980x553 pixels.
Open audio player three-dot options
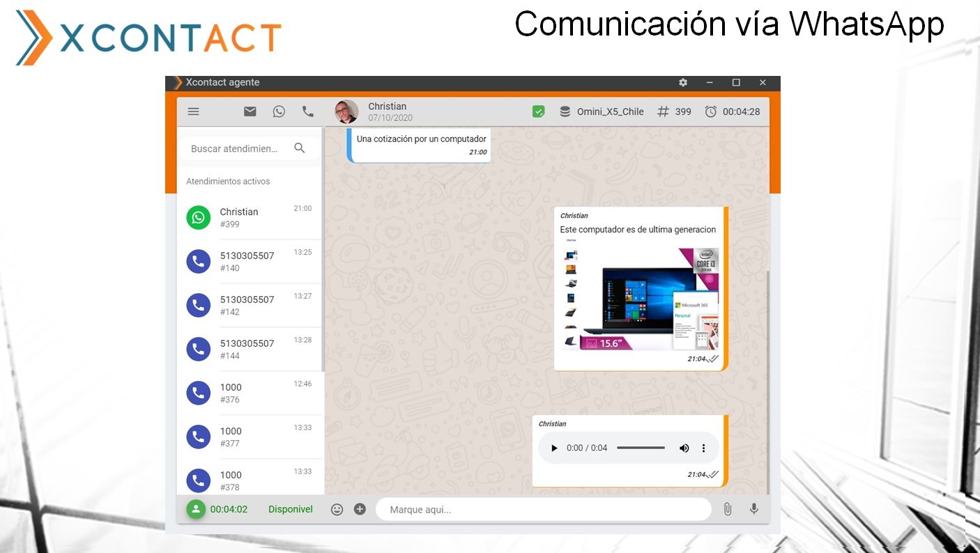(703, 448)
